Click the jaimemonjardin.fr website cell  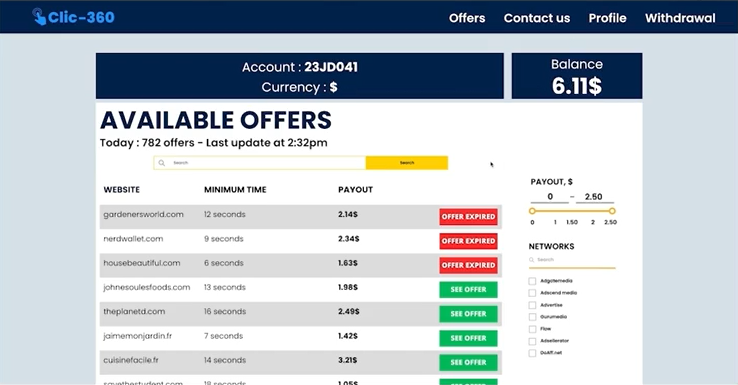coord(137,336)
